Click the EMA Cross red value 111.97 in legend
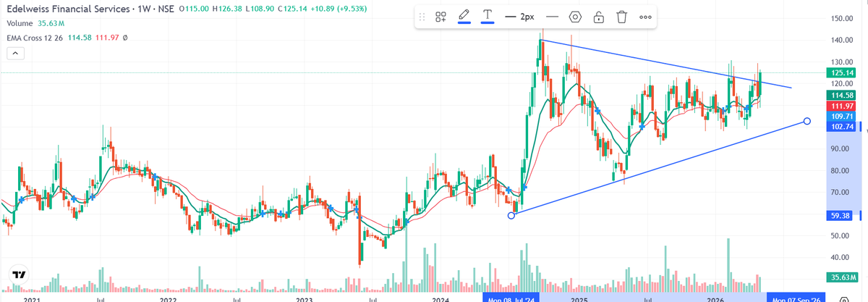868x302 pixels. pos(107,37)
